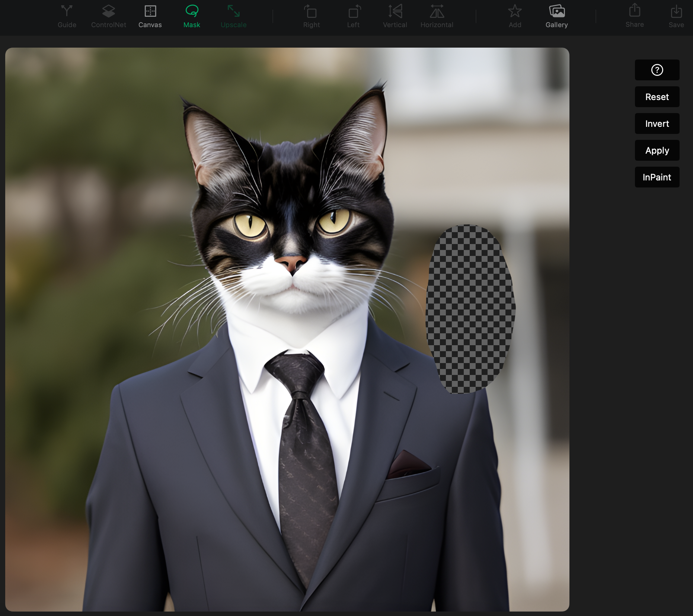Viewport: 693px width, 616px height.
Task: Open the ControlNet layers tool
Action: pyautogui.click(x=109, y=12)
